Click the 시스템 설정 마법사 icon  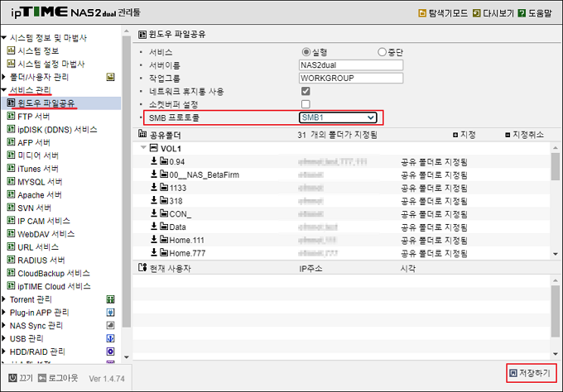11,64
